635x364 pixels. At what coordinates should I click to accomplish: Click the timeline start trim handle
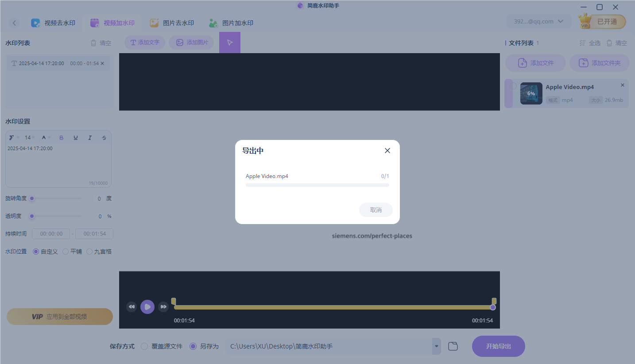pyautogui.click(x=174, y=301)
